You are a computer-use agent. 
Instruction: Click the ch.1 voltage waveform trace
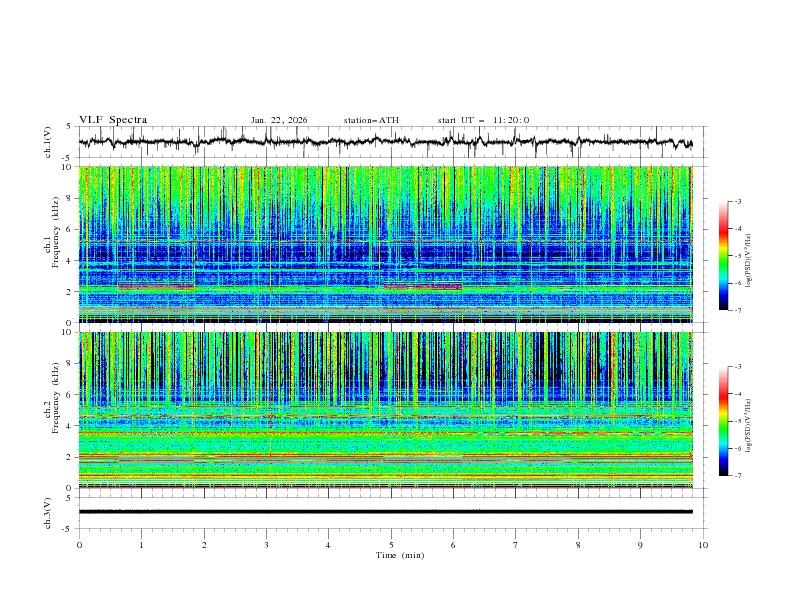385,142
